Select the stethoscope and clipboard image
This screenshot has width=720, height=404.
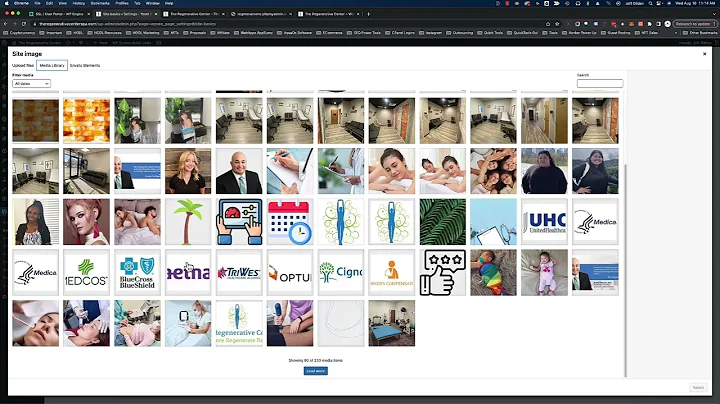pyautogui.click(x=493, y=222)
